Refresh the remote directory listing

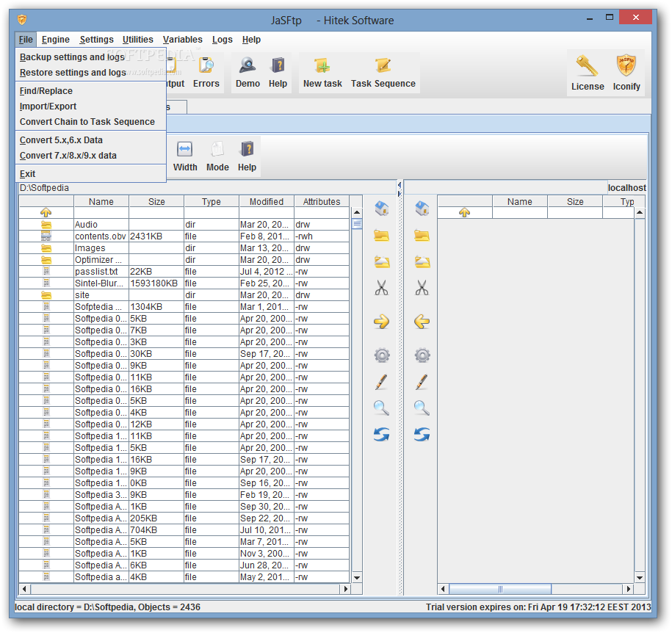click(422, 435)
